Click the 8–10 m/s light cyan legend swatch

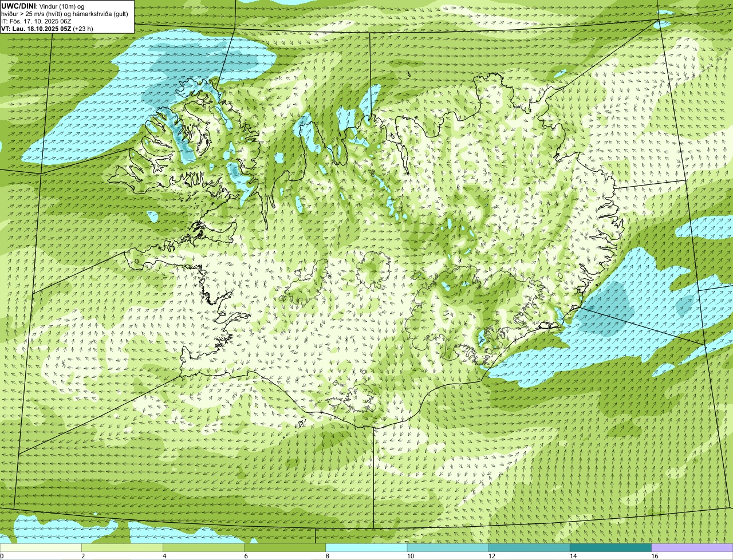click(x=366, y=547)
